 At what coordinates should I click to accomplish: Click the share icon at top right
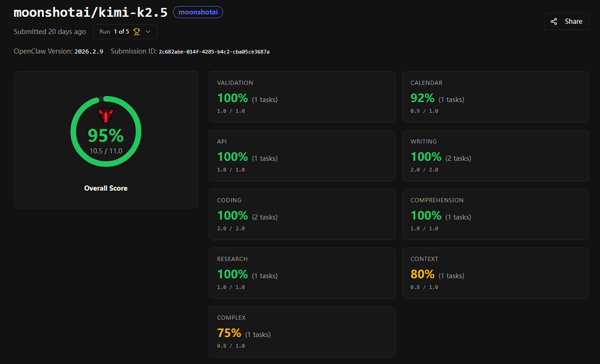[554, 22]
